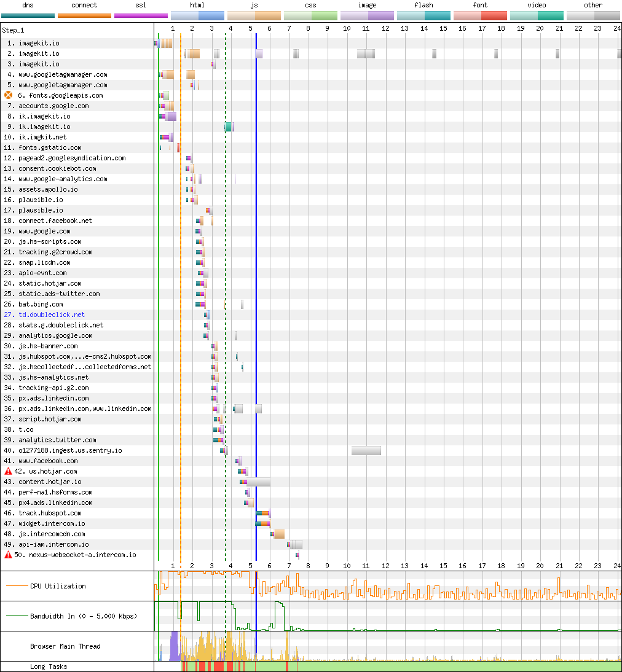Click the grey sentry.io request bar near 11 seconds
This screenshot has width=622, height=672.
[366, 450]
